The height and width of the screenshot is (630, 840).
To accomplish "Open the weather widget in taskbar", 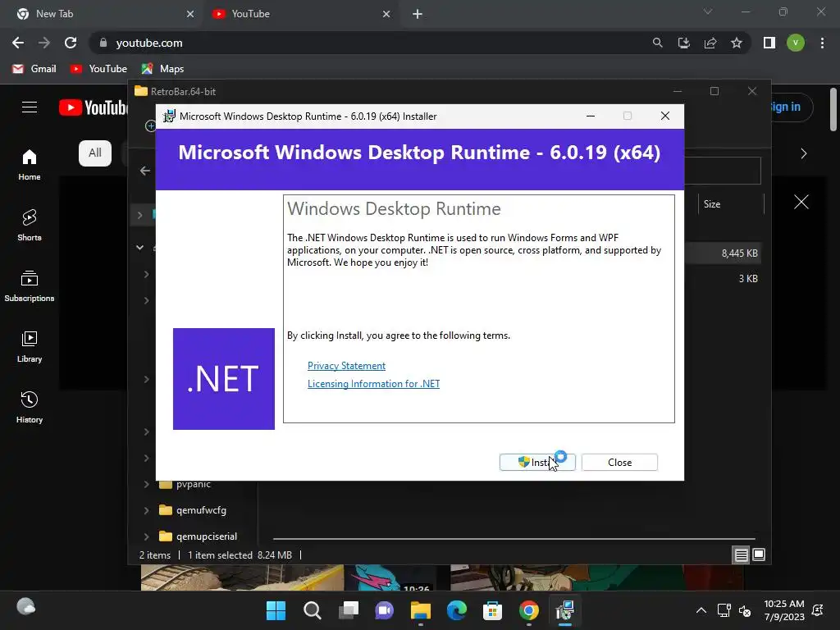I will click(x=25, y=607).
